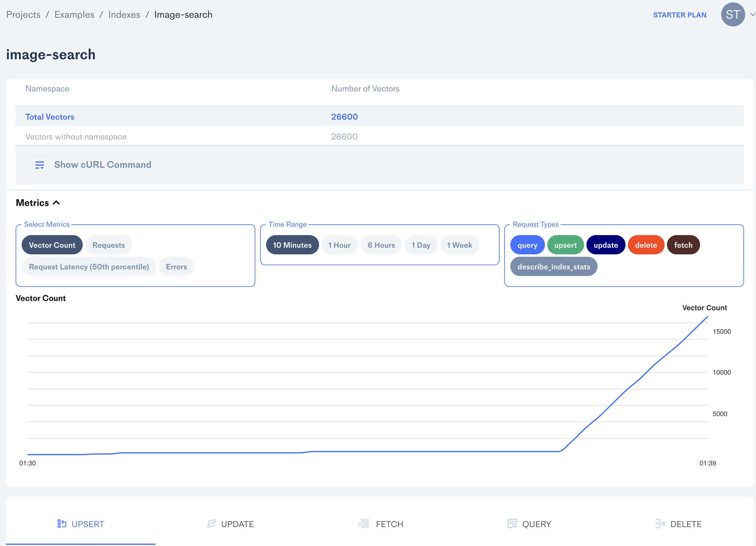Expand Show cURL Command section
This screenshot has width=756, height=546.
point(103,165)
